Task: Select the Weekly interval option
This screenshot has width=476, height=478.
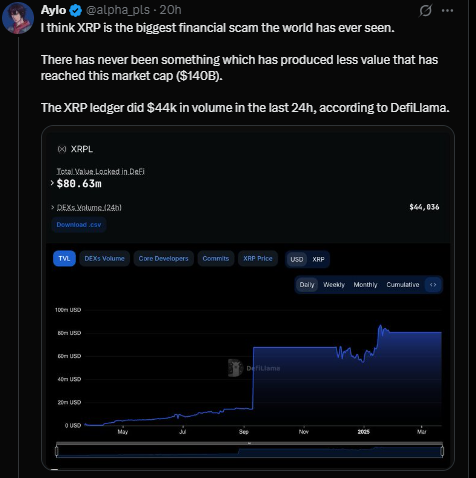Action: click(334, 285)
